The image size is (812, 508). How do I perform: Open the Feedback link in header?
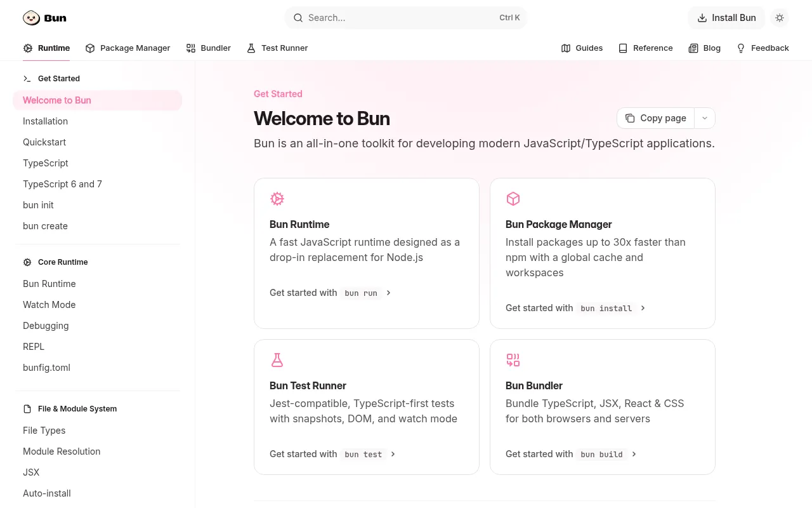coord(763,48)
